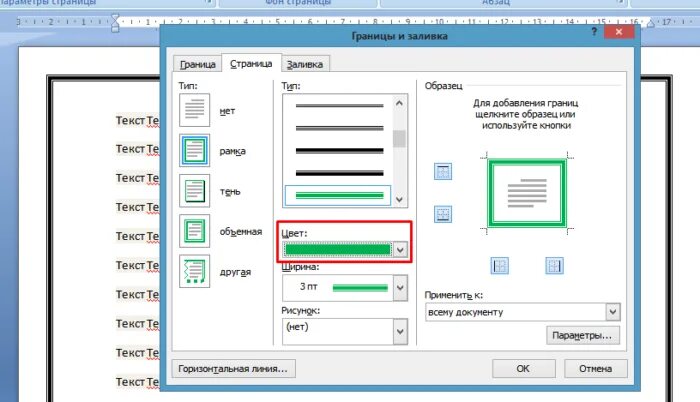Close the 'Границы и заливка' dialog
The width and height of the screenshot is (700, 402).
pos(619,32)
